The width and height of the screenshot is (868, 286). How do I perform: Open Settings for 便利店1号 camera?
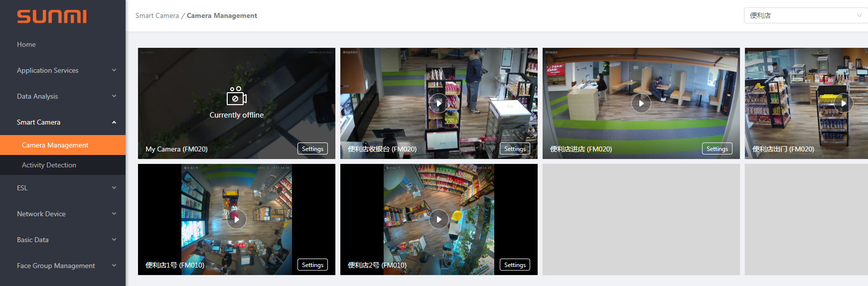coord(312,265)
